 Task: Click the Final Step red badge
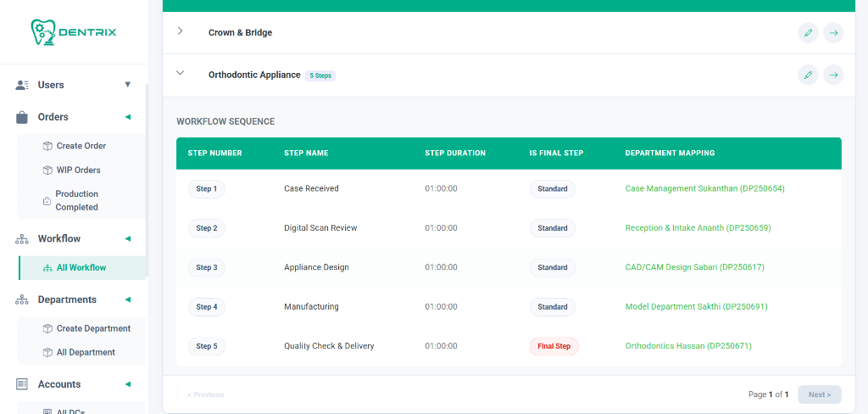[554, 346]
